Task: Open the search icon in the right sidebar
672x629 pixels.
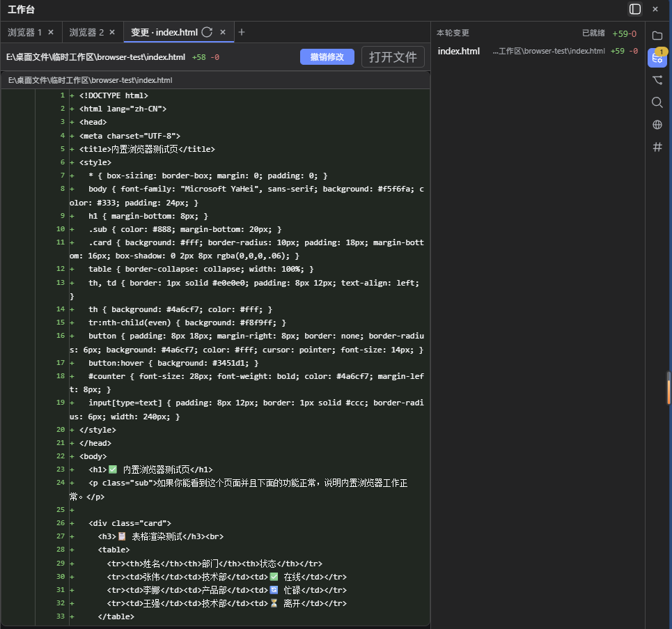Action: pos(657,102)
